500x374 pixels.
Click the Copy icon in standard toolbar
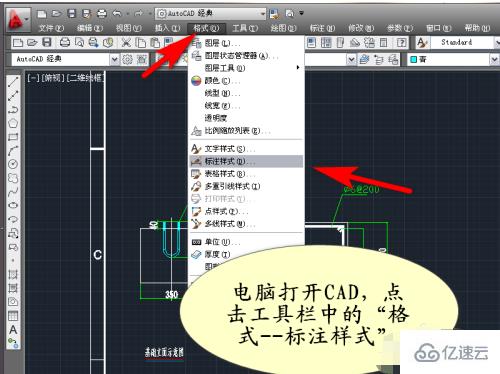tap(141, 42)
